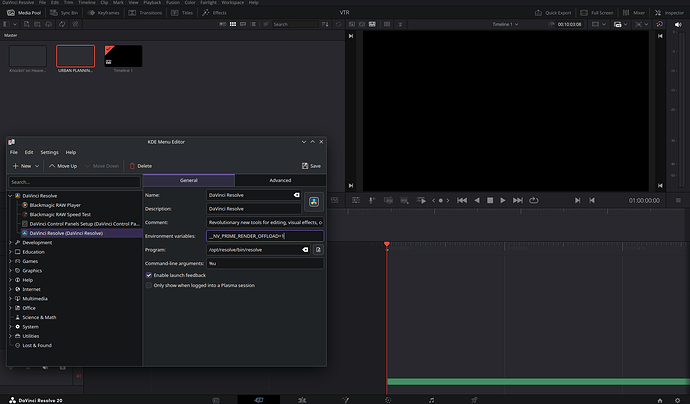
Task: Toggle the audio Mixer panel
Action: click(634, 13)
